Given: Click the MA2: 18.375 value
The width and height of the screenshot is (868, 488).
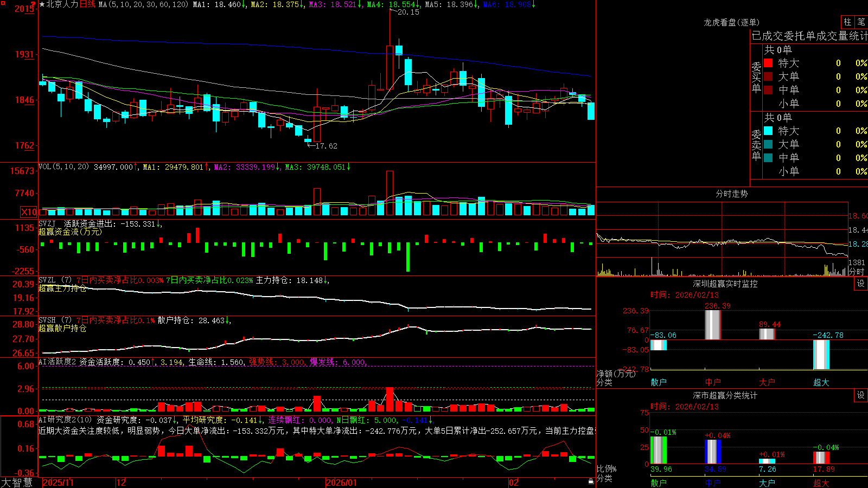Looking at the screenshot, I should (x=275, y=4).
